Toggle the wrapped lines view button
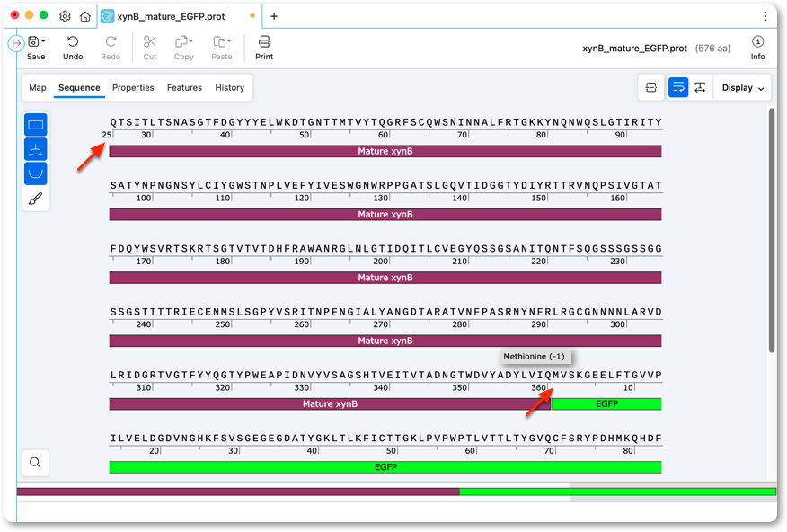 click(678, 87)
